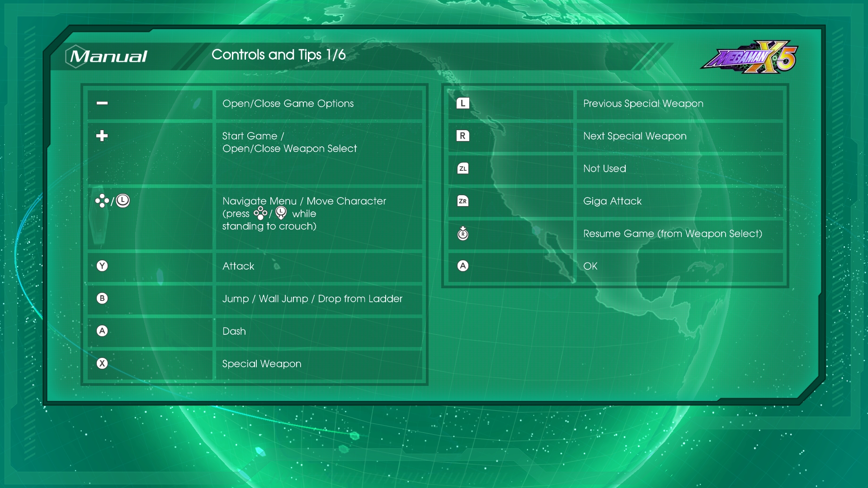Viewport: 868px width, 488px height.
Task: Click the ZL trigger icon
Action: coord(462,169)
